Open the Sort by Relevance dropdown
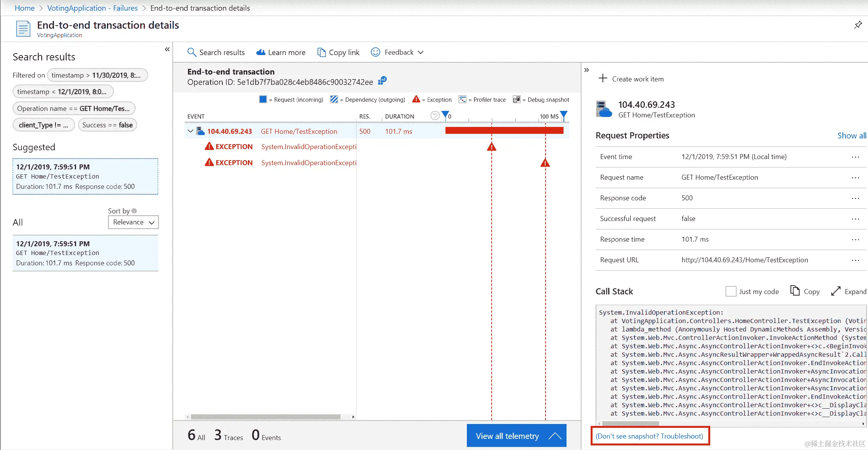Image resolution: width=868 pixels, height=450 pixels. click(133, 222)
